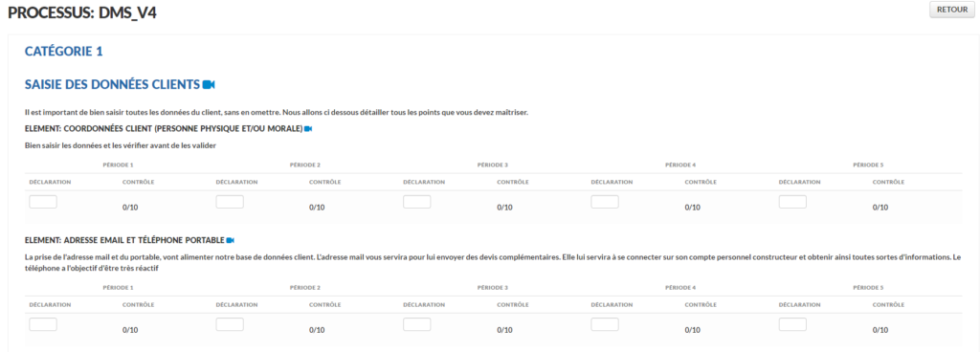Click PÉRIODE 5 header in Adresse email table

point(868,288)
